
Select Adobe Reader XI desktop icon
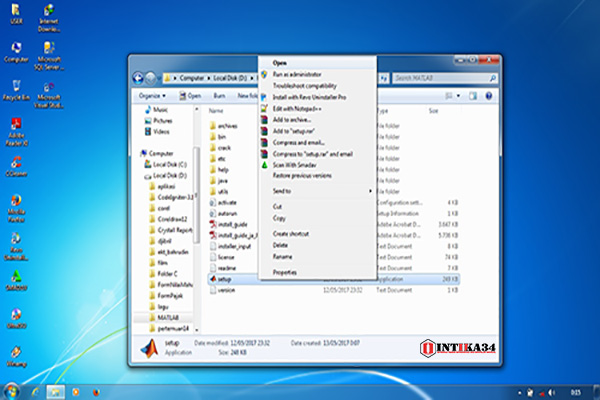click(16, 132)
